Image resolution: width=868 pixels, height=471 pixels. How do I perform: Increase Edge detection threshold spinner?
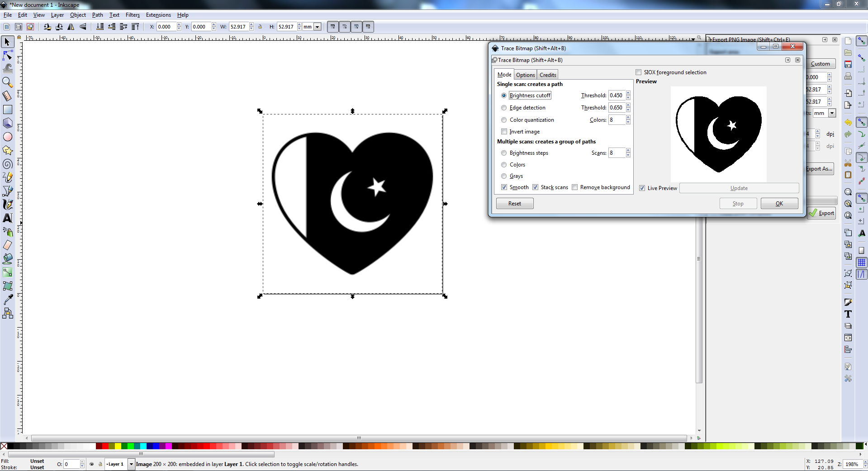tap(628, 105)
